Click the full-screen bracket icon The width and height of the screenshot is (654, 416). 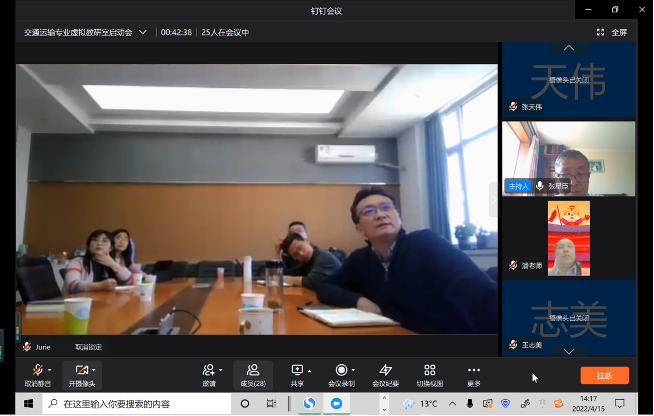[x=600, y=32]
